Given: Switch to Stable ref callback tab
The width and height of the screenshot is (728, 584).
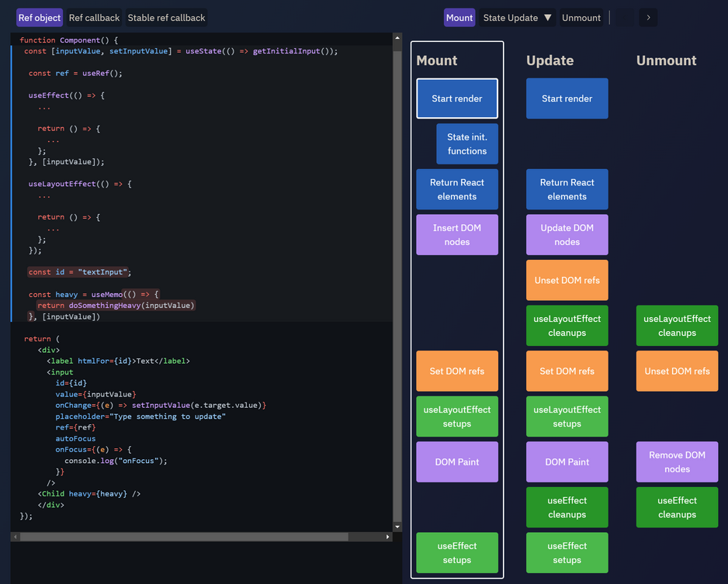Looking at the screenshot, I should 166,18.
